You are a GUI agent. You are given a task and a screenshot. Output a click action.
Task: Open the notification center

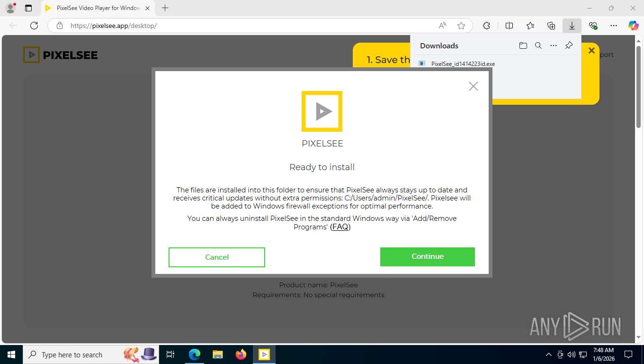tap(628, 355)
